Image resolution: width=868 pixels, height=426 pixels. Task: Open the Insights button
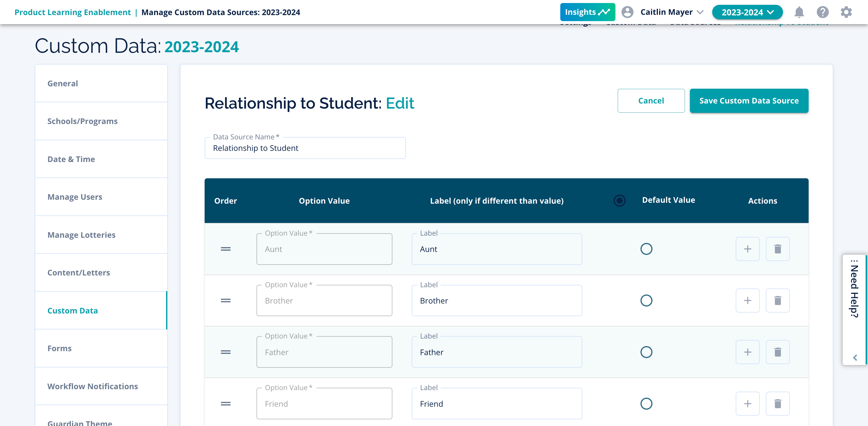(587, 12)
